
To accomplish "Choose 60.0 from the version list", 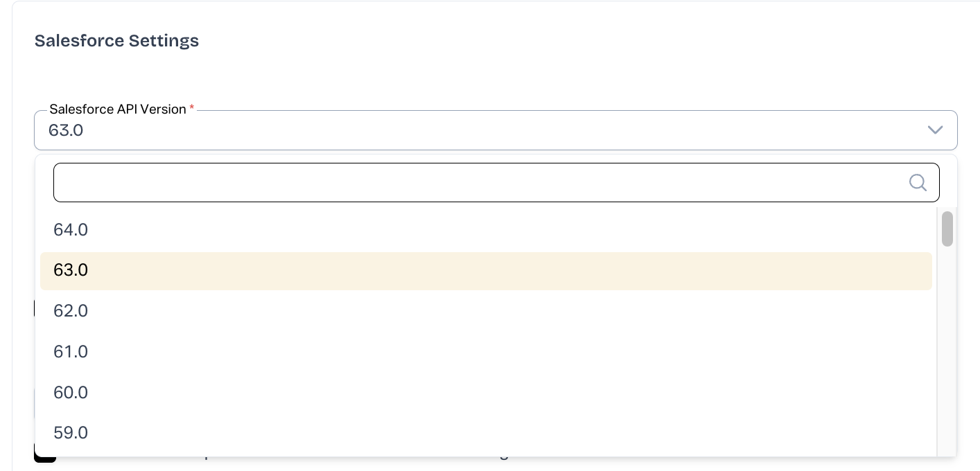I will (x=71, y=393).
